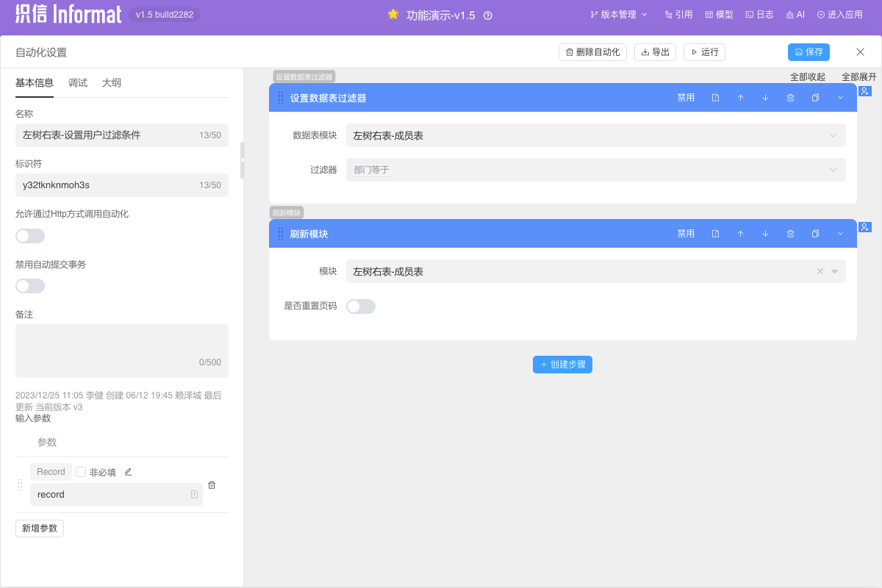The width and height of the screenshot is (882, 588).
Task: Click into the 备注 text area
Action: click(121, 349)
